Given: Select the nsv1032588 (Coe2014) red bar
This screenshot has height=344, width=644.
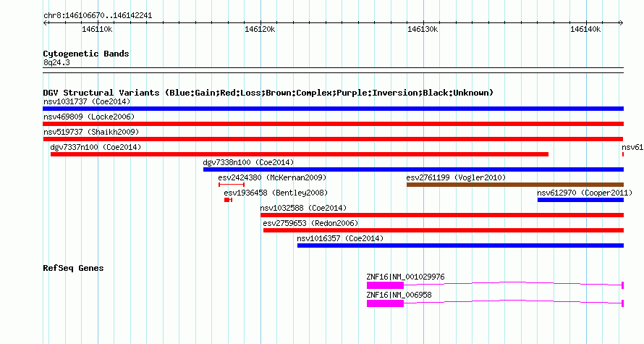Looking at the screenshot, I should (442, 215).
